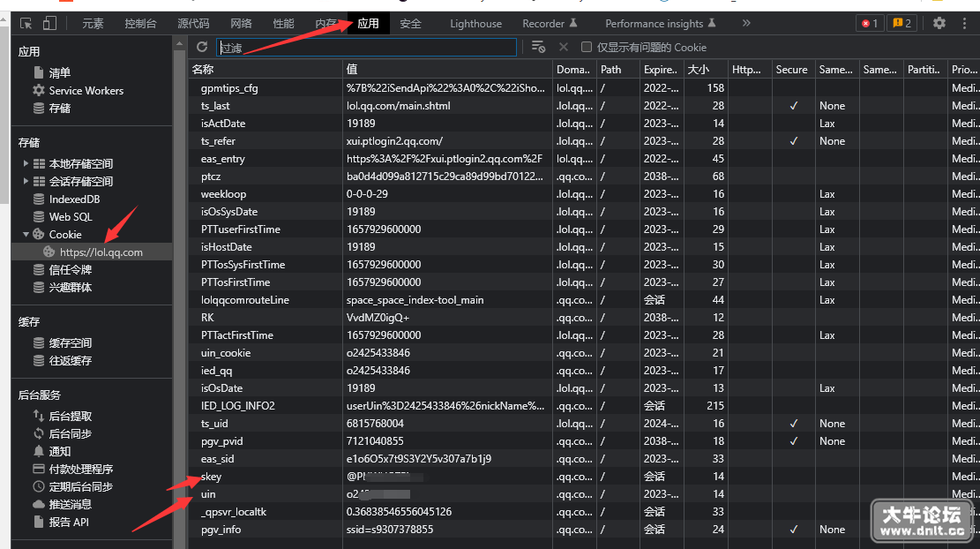Show the error count badge

click(870, 23)
